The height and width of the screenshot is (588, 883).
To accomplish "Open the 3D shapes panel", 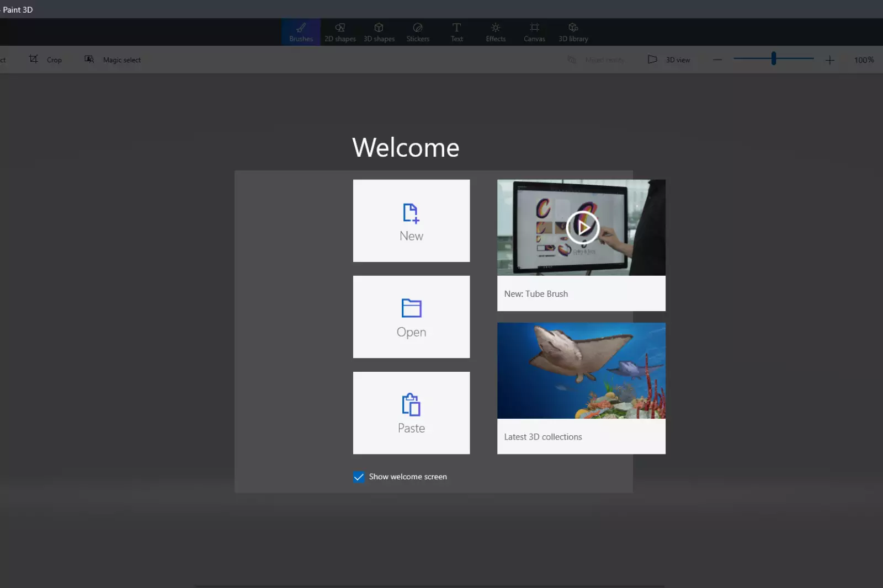I will point(379,32).
